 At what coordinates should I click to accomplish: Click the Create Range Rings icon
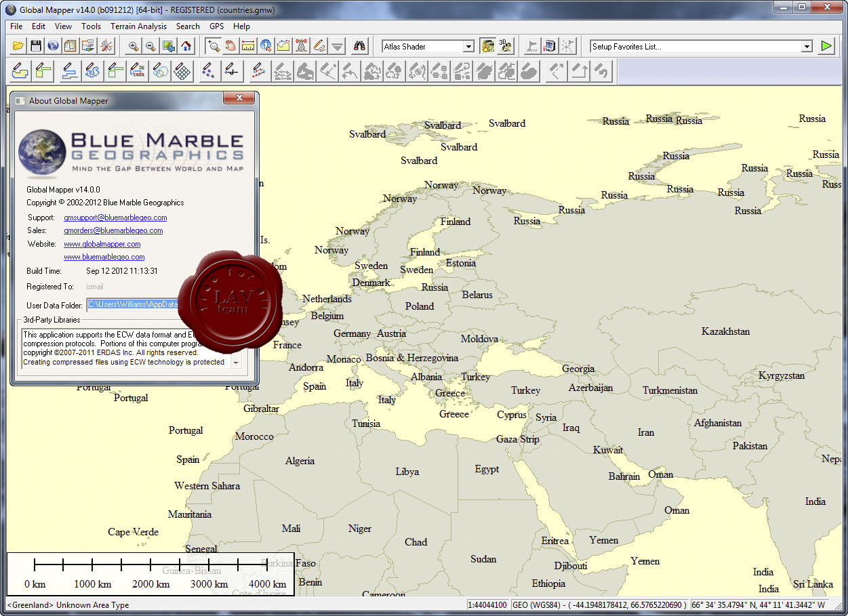tap(161, 70)
